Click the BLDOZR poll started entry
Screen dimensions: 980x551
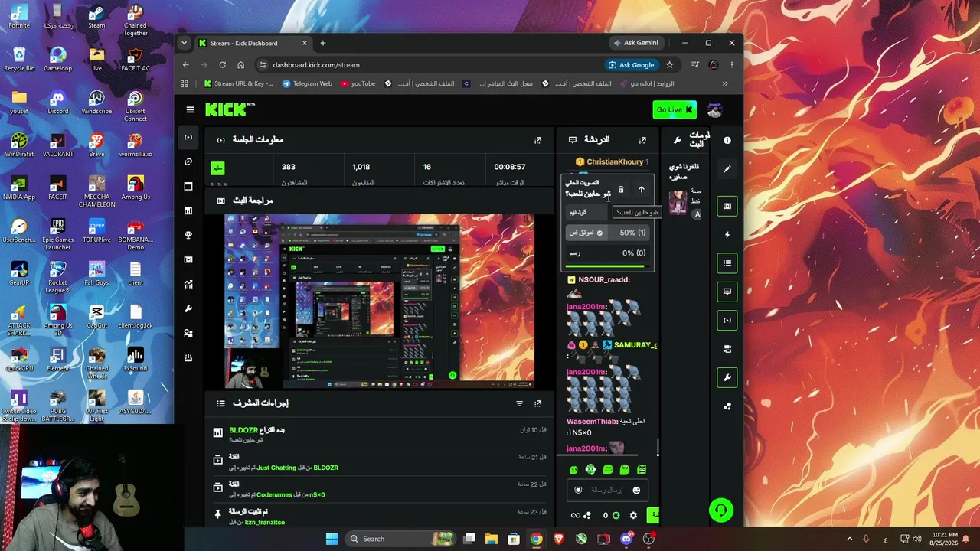click(x=381, y=435)
